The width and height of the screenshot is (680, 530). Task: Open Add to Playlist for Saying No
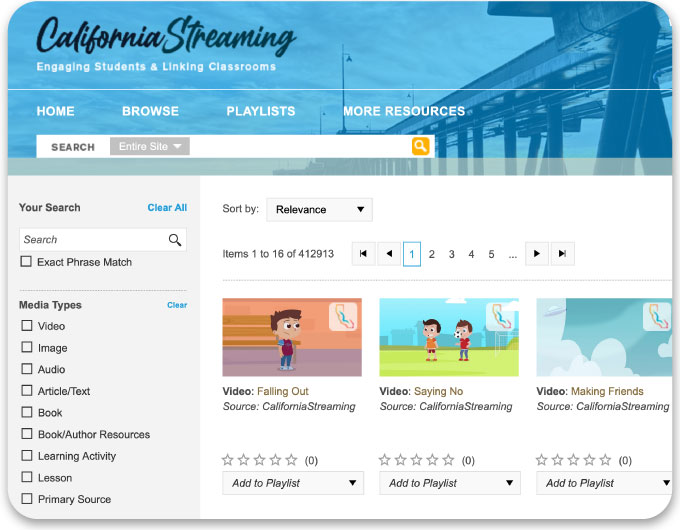point(450,483)
